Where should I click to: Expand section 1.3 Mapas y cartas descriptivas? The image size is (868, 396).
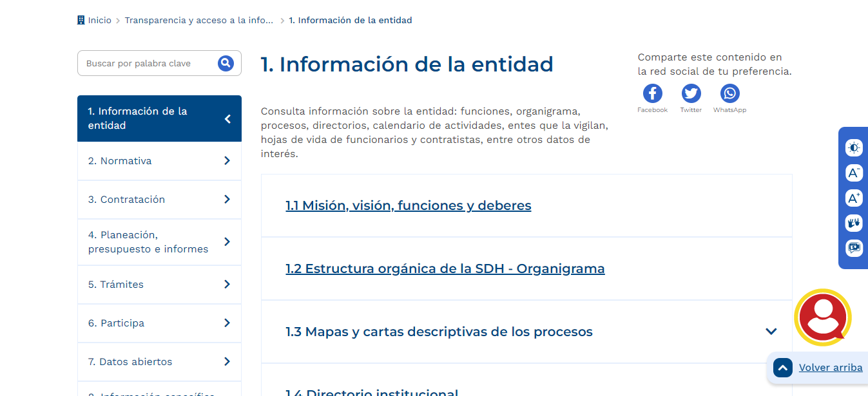(x=771, y=332)
